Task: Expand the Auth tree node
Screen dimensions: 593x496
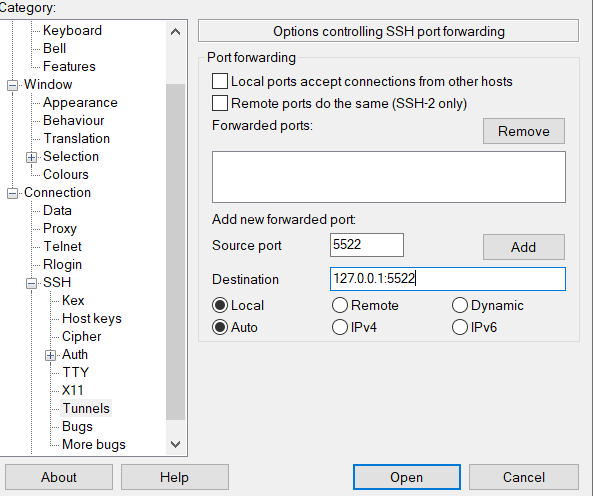Action: 50,355
